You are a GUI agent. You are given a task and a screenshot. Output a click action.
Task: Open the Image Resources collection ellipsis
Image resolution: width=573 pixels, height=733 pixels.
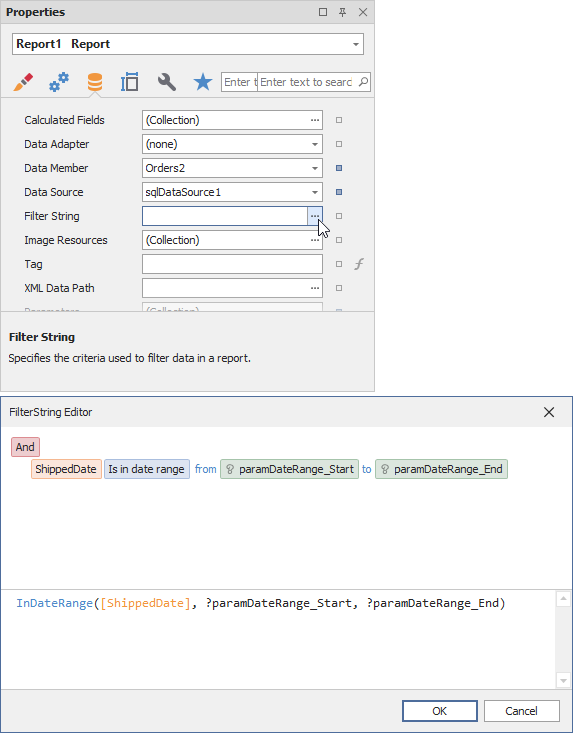[315, 240]
